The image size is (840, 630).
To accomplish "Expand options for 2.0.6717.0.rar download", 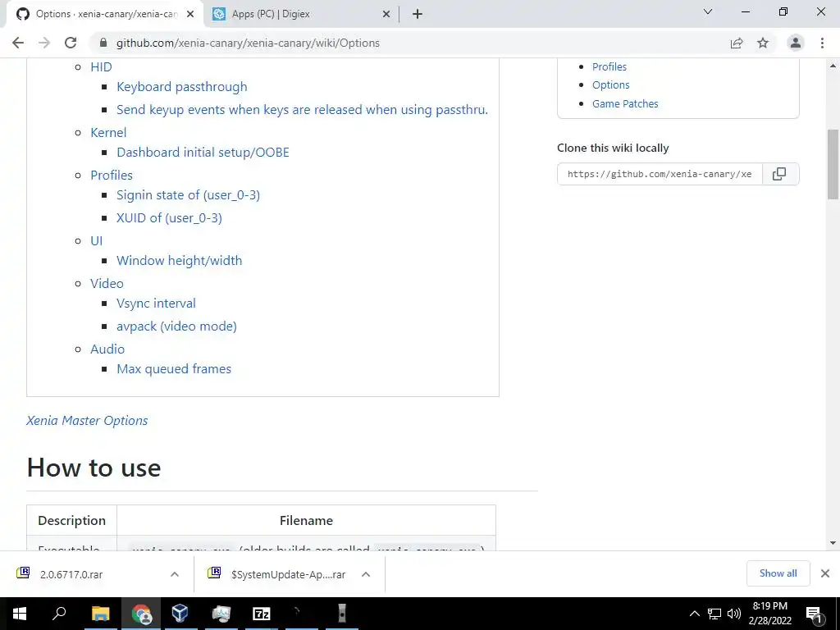I will pos(175,574).
